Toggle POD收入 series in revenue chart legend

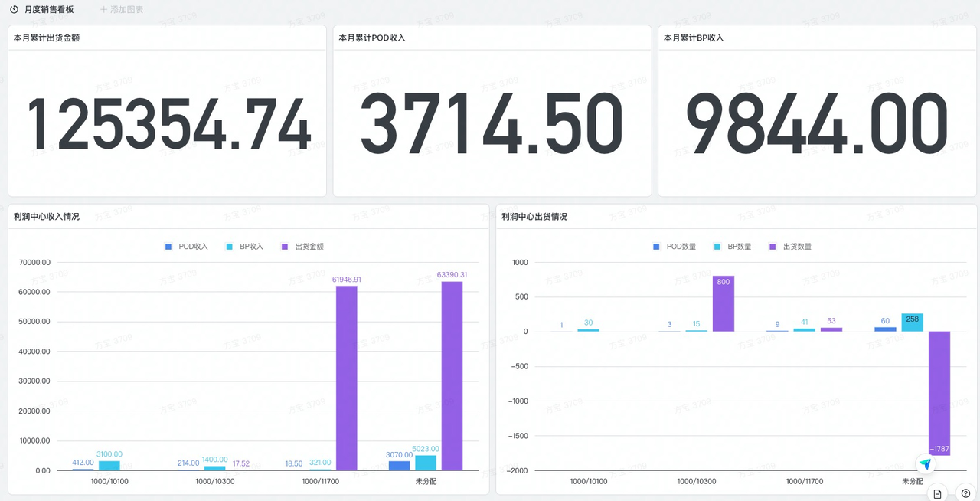coord(186,247)
